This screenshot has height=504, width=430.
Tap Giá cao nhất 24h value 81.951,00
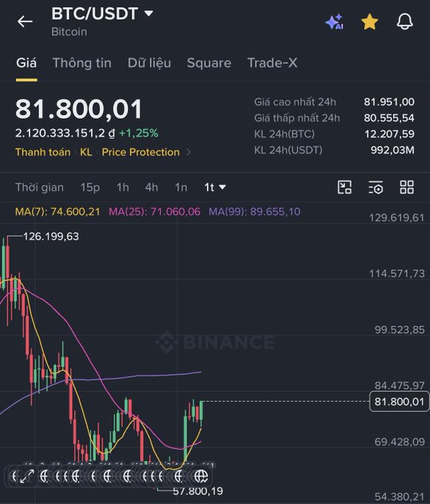coord(389,102)
